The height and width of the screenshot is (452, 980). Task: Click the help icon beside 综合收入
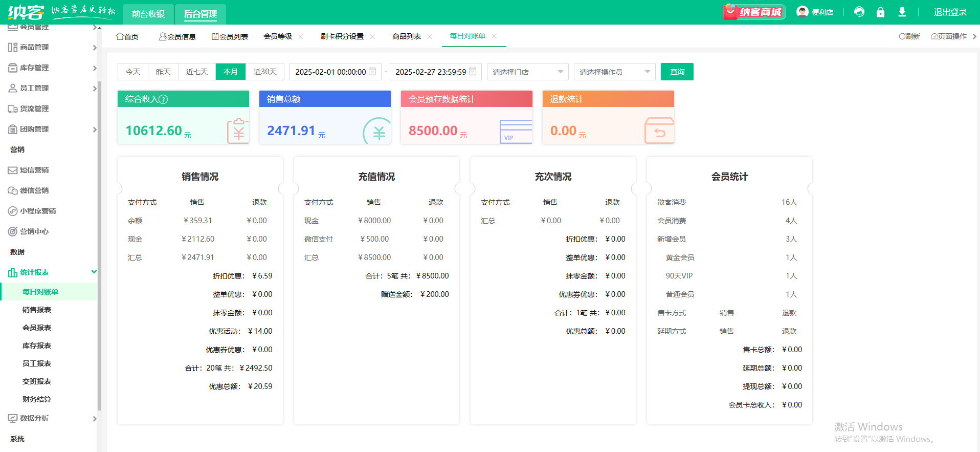[163, 99]
